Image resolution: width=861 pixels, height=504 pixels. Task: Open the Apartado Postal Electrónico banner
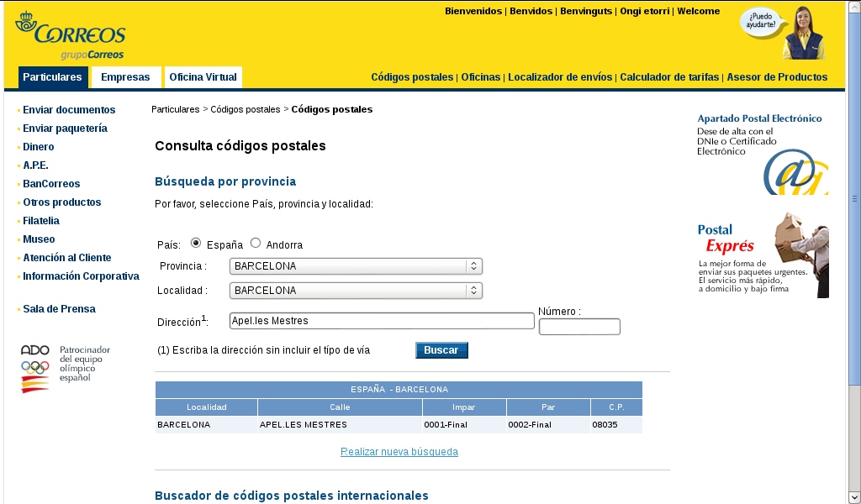pos(762,154)
